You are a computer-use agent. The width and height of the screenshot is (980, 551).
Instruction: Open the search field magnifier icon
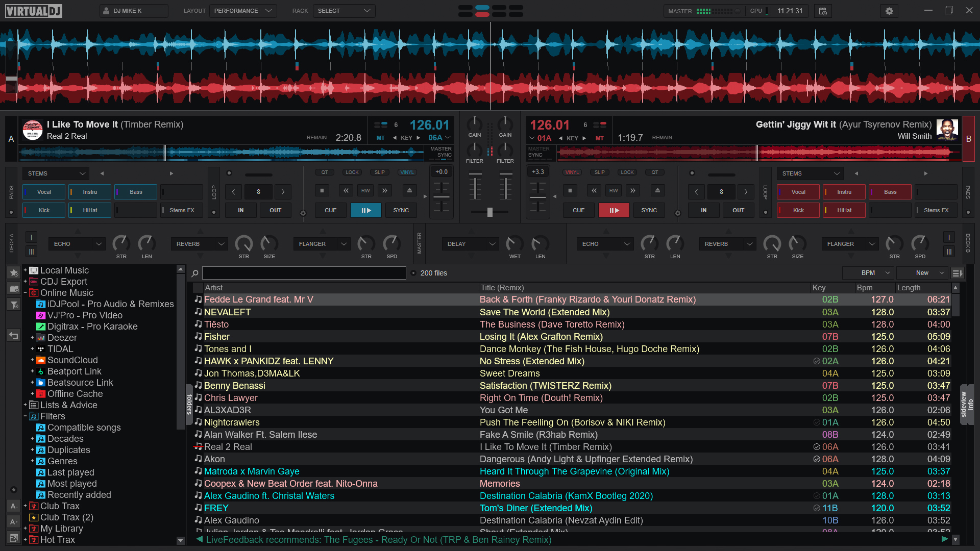(195, 273)
